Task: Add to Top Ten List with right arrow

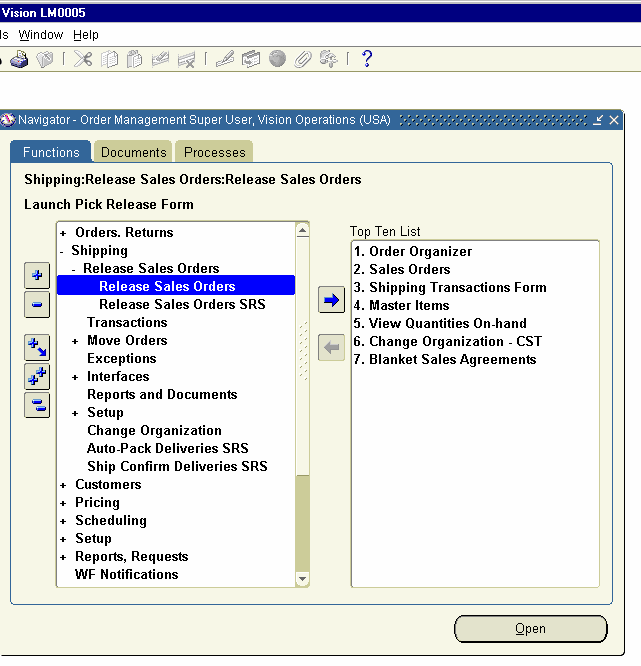Action: click(331, 300)
